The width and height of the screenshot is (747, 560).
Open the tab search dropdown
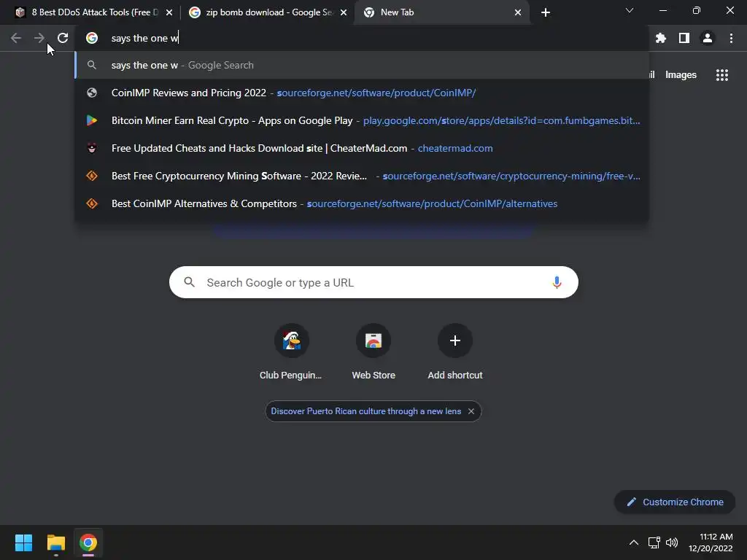click(x=630, y=10)
